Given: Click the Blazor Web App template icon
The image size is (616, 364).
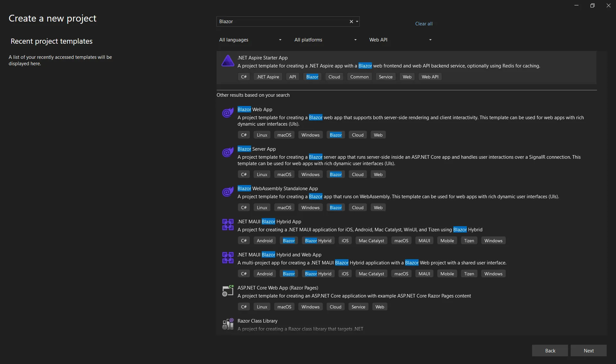Looking at the screenshot, I should (x=228, y=113).
